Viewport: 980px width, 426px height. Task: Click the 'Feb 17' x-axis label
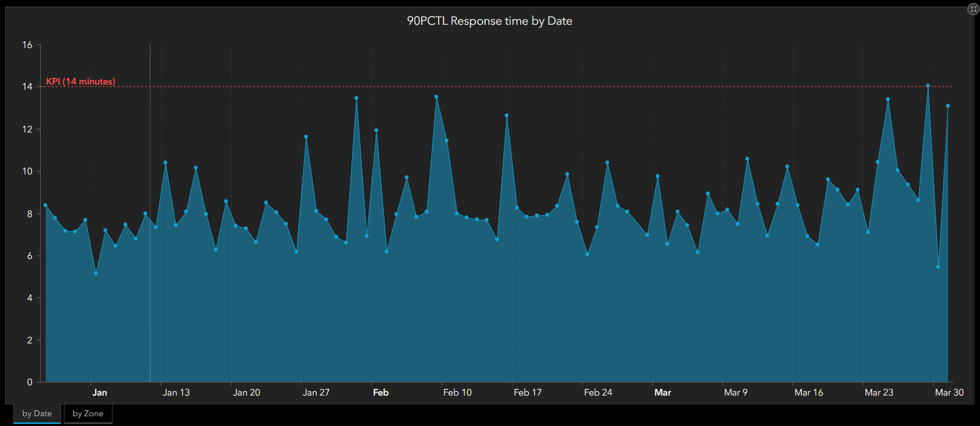tap(527, 392)
